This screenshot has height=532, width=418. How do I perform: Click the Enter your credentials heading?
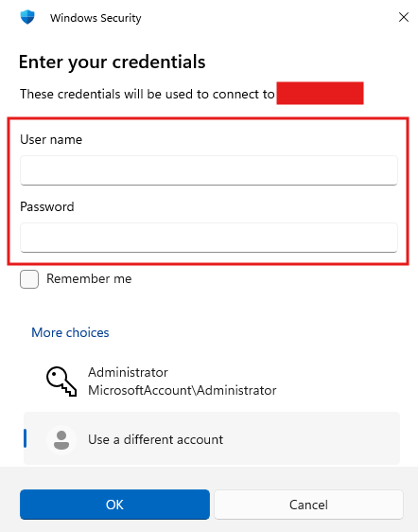click(113, 62)
